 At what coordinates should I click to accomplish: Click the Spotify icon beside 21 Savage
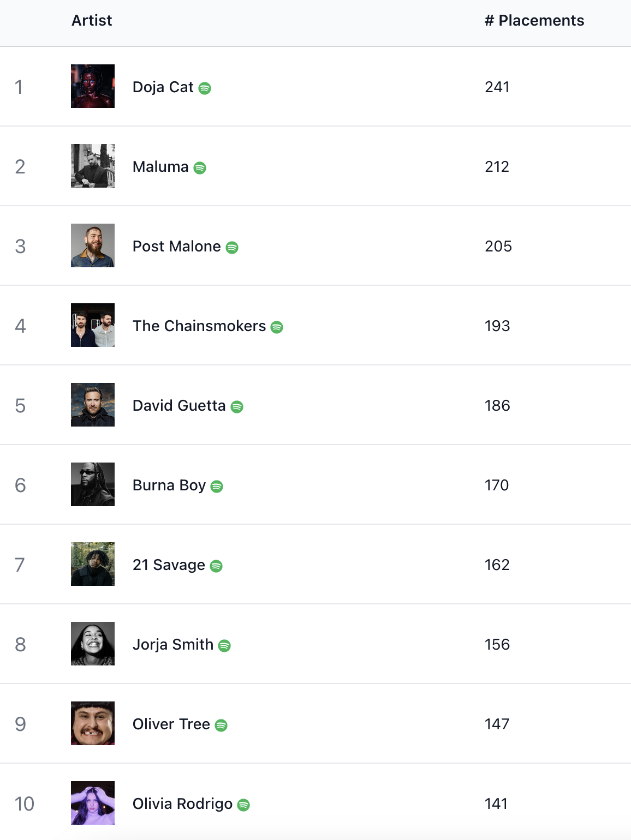(216, 566)
